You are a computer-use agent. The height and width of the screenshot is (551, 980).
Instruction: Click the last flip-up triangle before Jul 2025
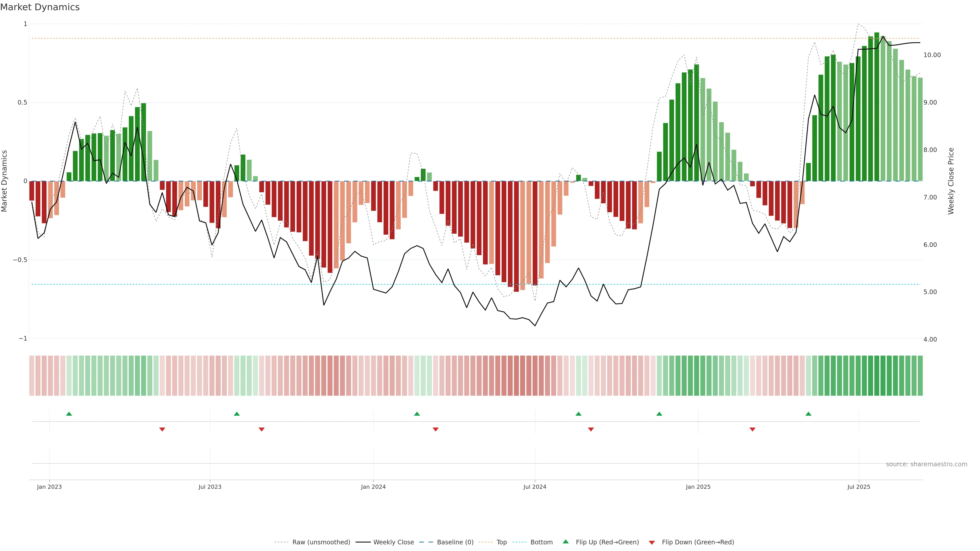(x=808, y=414)
